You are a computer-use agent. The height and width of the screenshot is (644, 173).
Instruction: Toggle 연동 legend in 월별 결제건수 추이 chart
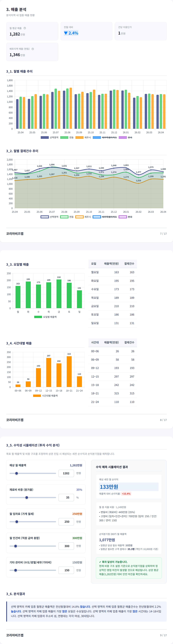(67, 217)
